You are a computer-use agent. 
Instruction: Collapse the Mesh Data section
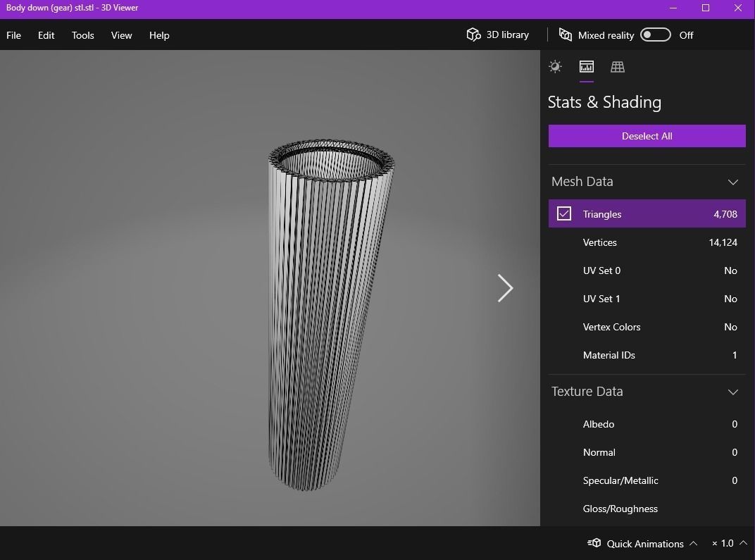733,182
